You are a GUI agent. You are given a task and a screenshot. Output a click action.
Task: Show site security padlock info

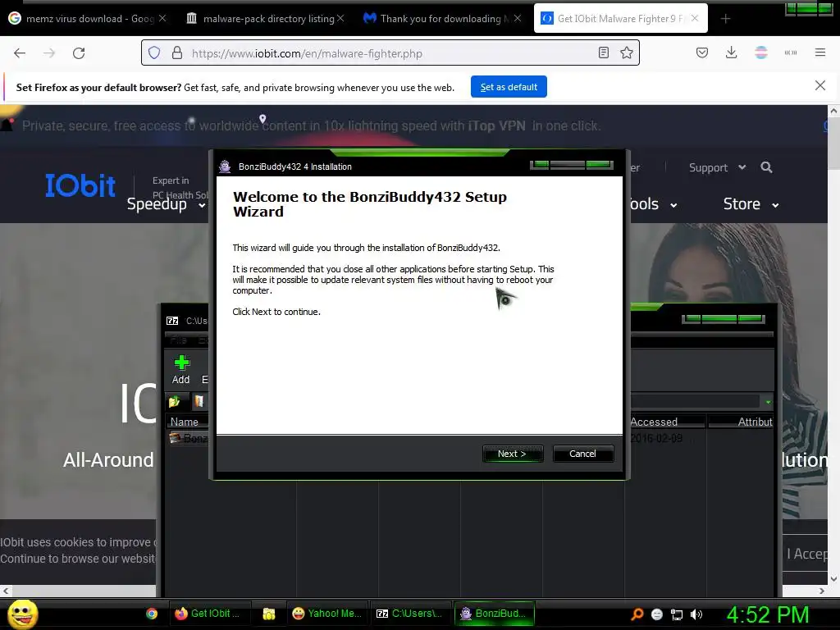tap(177, 53)
